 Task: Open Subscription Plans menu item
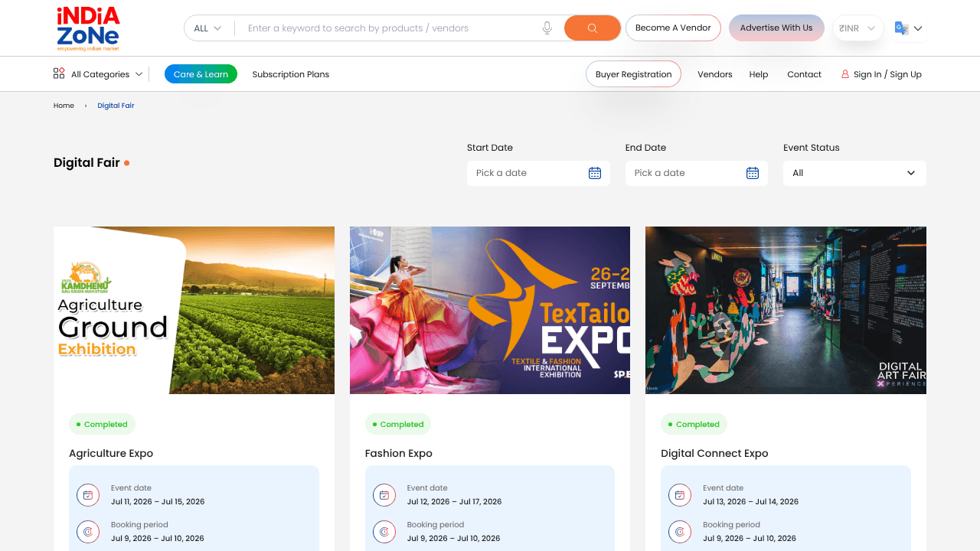tap(291, 74)
